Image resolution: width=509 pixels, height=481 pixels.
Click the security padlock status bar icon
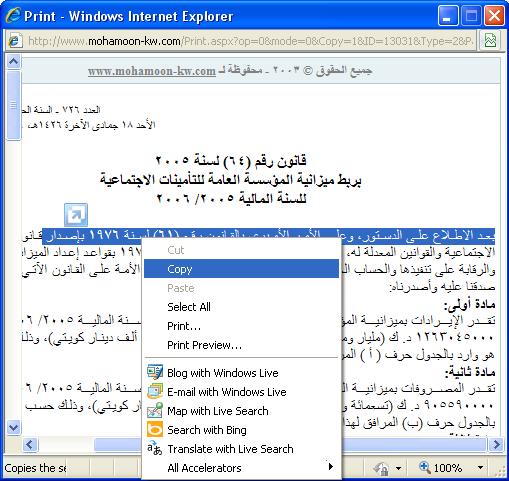coord(382,468)
